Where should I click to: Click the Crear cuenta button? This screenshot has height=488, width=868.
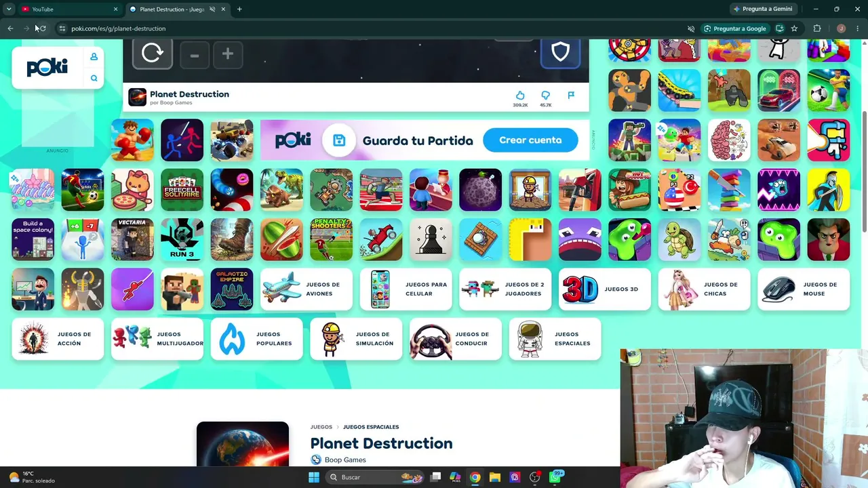(x=530, y=140)
